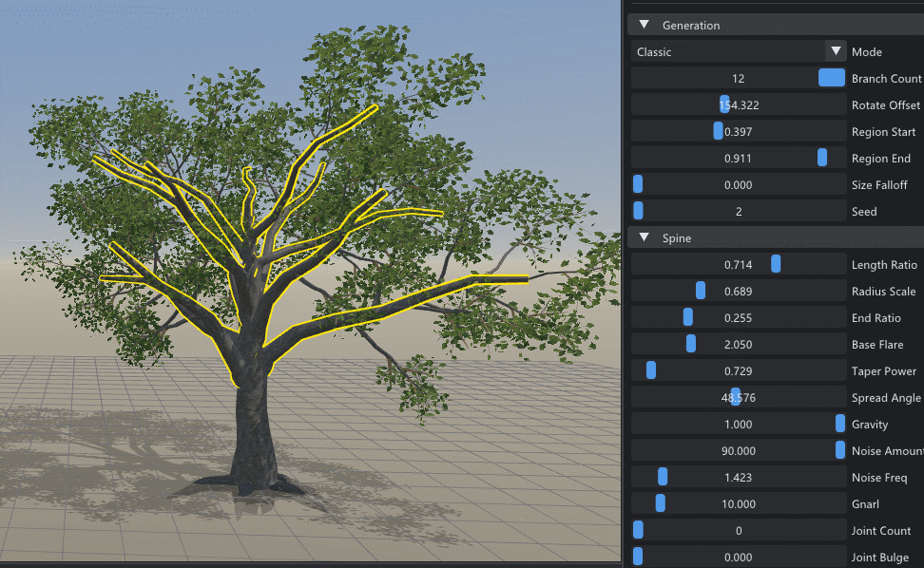The height and width of the screenshot is (568, 924).
Task: Click the Taper Power slider handle
Action: click(650, 370)
